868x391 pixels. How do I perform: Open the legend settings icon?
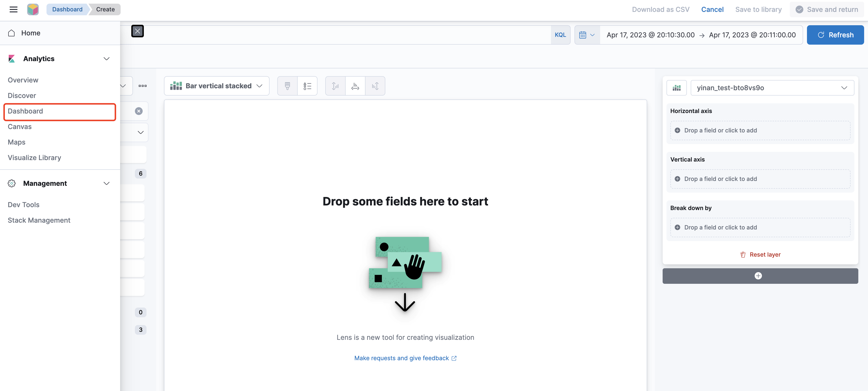[307, 86]
